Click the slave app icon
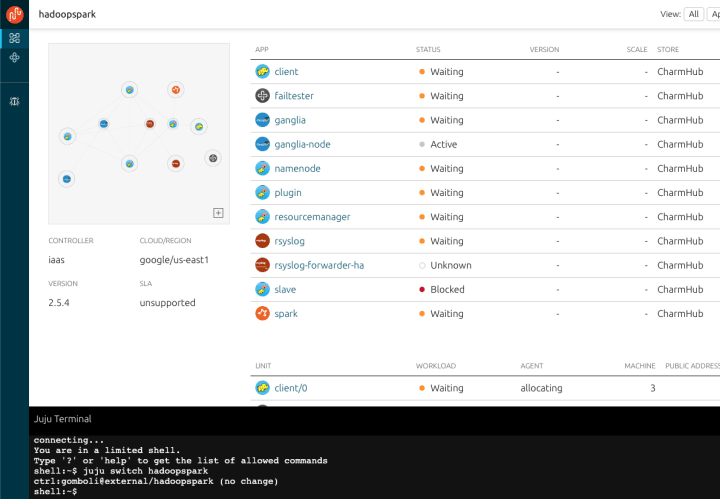 point(262,289)
